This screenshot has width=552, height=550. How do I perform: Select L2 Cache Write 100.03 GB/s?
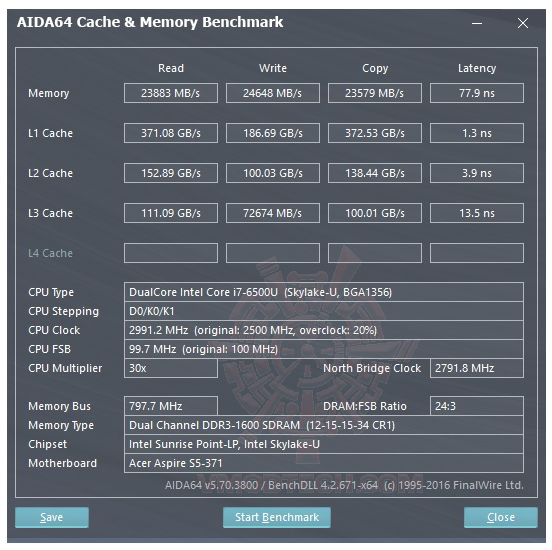(273, 173)
